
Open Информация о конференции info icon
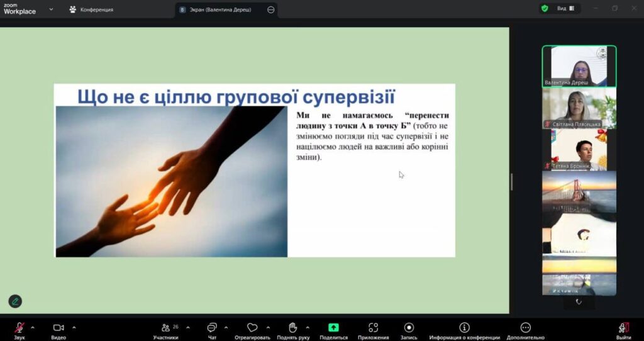464,328
